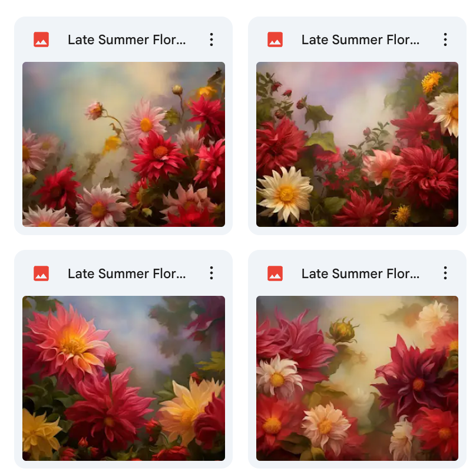Click the green flower bud in the fourth thumbnail
Image resolution: width=476 pixels, height=475 pixels.
click(342, 330)
